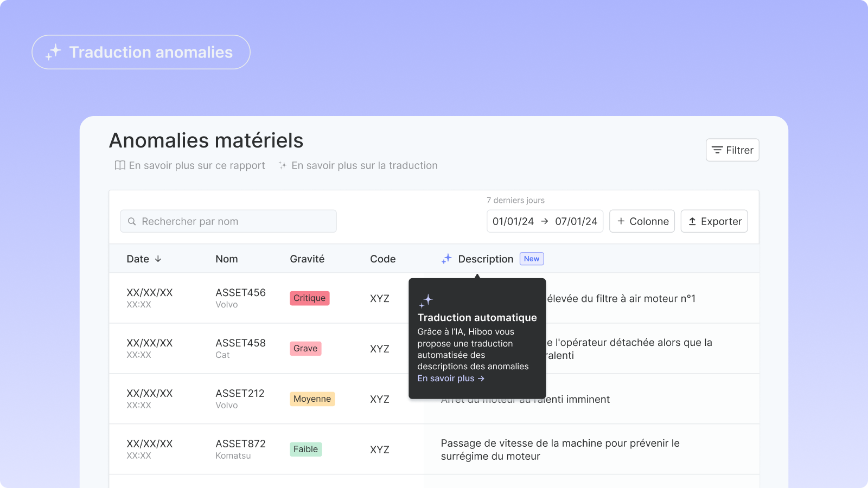868x488 pixels.
Task: Click the Code column header
Action: pos(383,259)
